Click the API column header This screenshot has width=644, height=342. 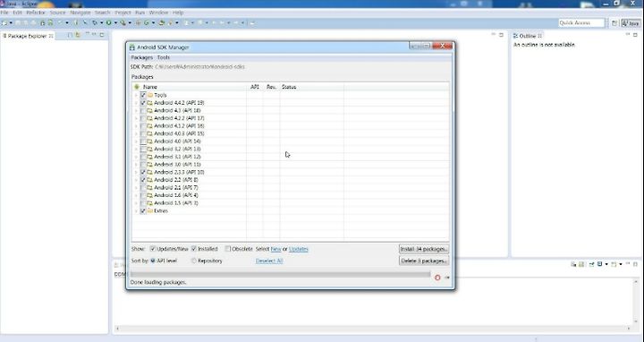[x=255, y=87]
